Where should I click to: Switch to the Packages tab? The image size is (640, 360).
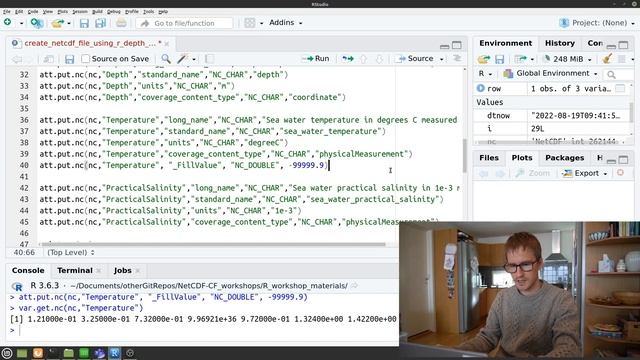[564, 158]
